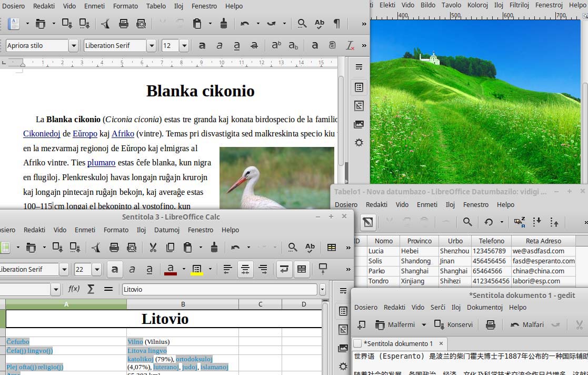588x375 pixels.
Task: Follow the plumaro link in the Writer document
Action: point(101,163)
